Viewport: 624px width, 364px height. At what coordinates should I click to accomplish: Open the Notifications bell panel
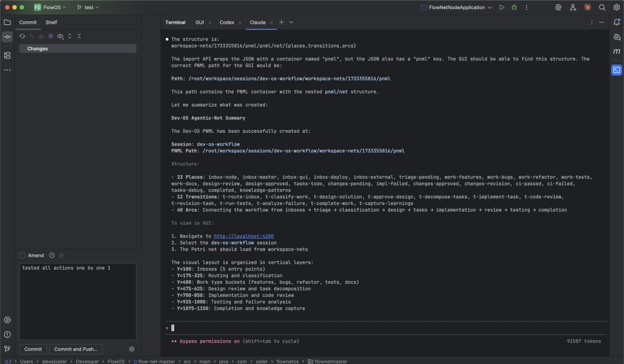click(617, 23)
